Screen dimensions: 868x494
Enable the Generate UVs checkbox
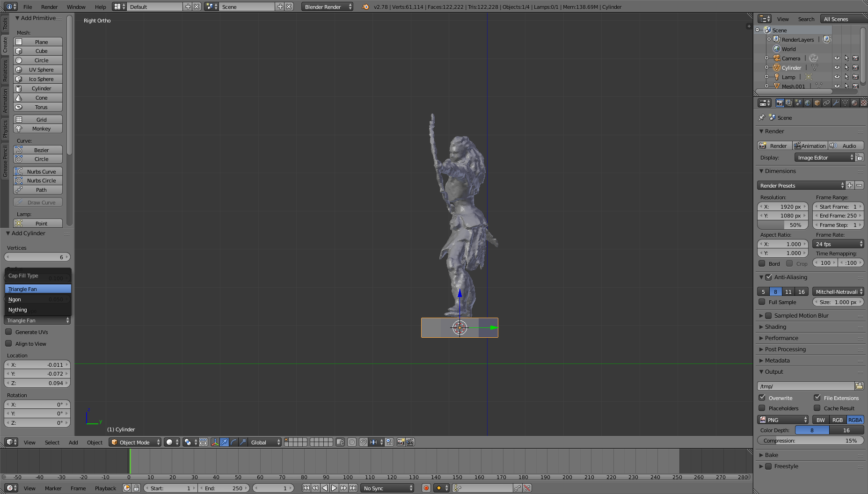pyautogui.click(x=8, y=332)
